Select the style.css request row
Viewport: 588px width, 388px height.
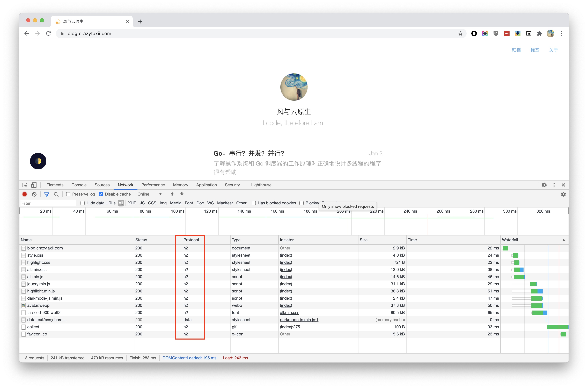click(294, 255)
